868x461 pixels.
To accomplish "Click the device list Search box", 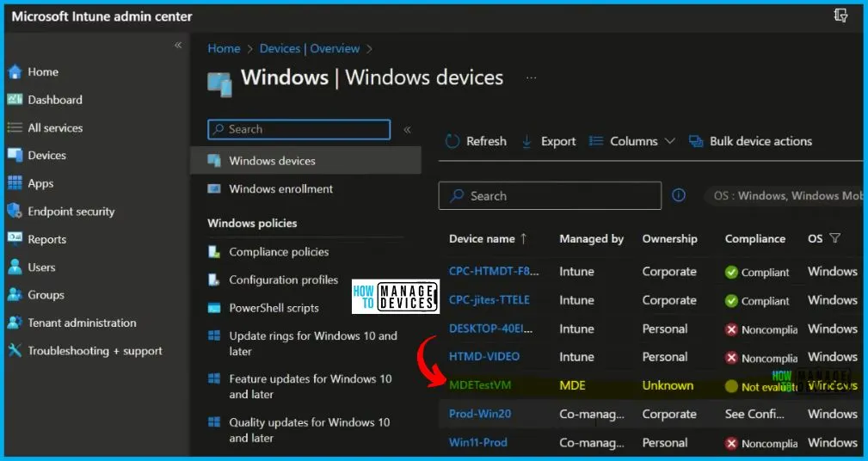I will (550, 196).
